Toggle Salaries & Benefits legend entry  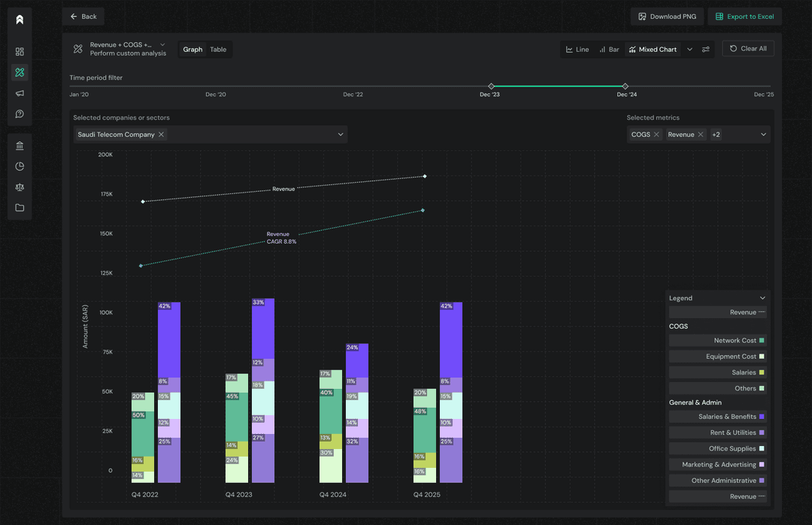[718, 417]
